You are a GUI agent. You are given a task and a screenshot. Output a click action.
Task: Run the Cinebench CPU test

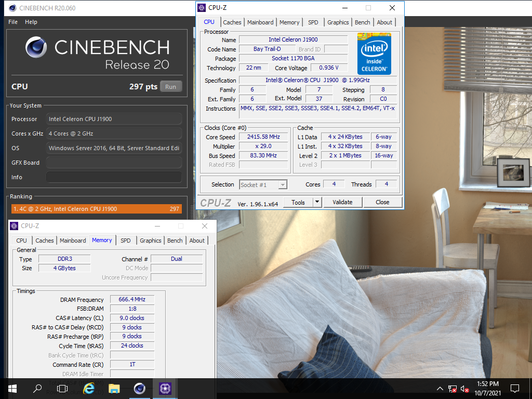coord(170,87)
